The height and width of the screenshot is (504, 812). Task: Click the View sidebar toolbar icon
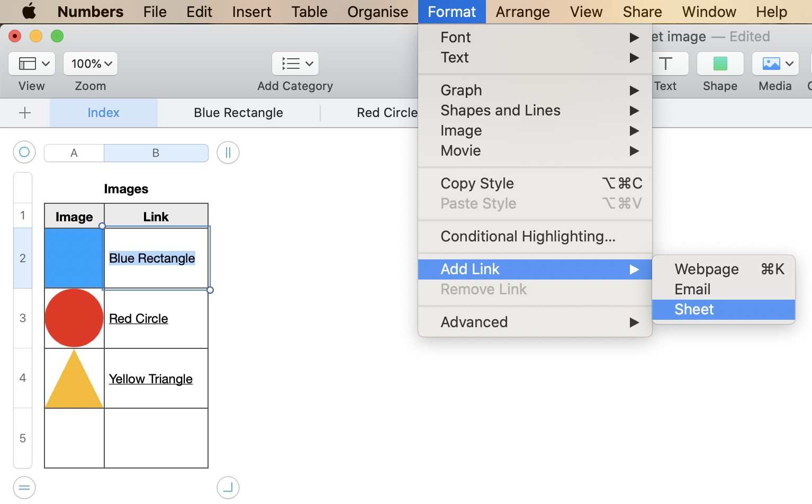click(x=31, y=64)
